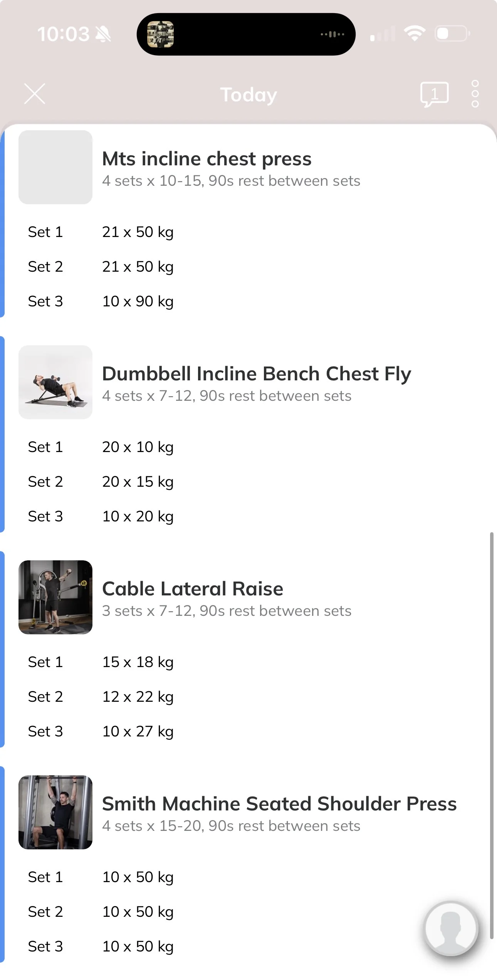Tap the Today header title
The height and width of the screenshot is (980, 497).
248,94
